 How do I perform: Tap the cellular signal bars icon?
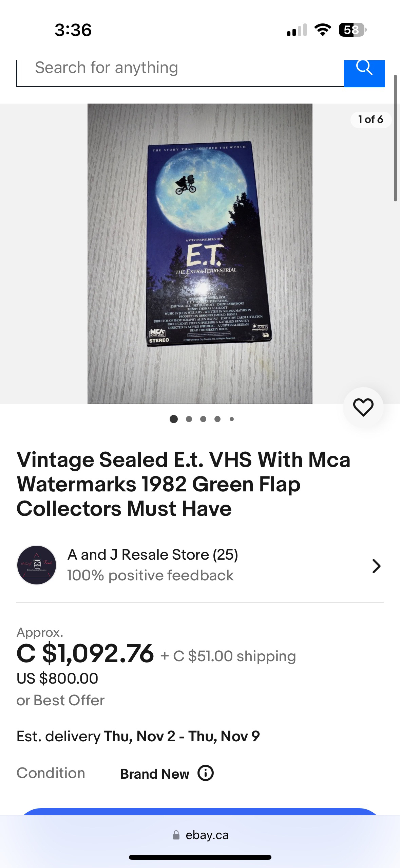pyautogui.click(x=297, y=30)
